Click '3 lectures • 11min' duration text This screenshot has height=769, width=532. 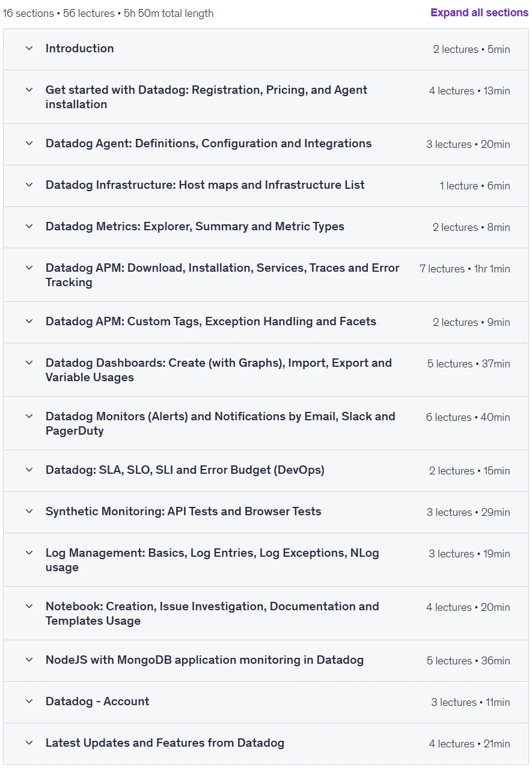[x=471, y=702]
